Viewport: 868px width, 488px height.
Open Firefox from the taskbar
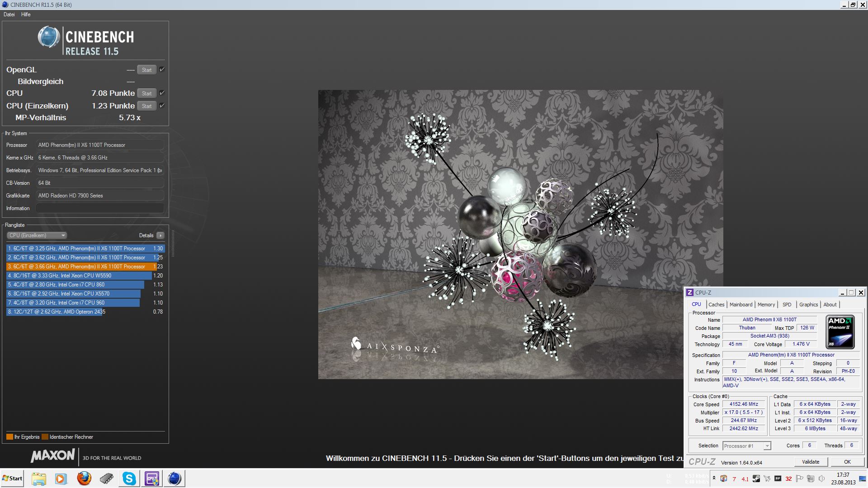click(84, 478)
